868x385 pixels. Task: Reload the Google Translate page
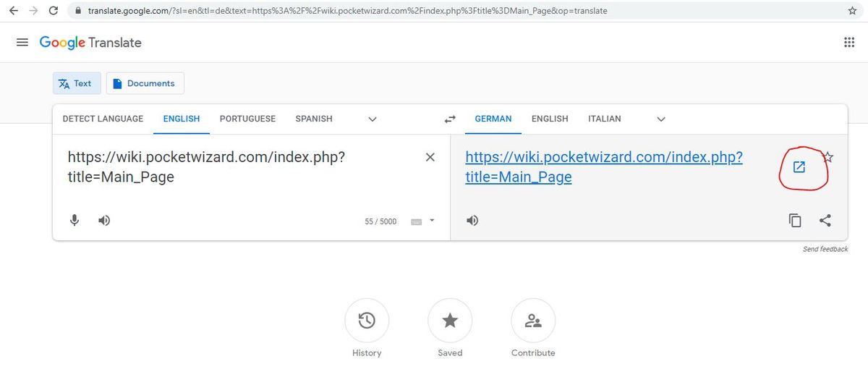(54, 11)
